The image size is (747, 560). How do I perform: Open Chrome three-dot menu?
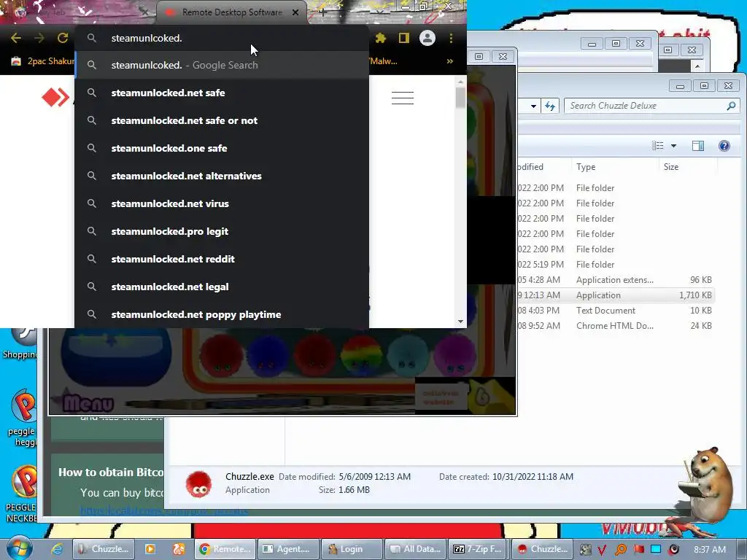tap(451, 38)
